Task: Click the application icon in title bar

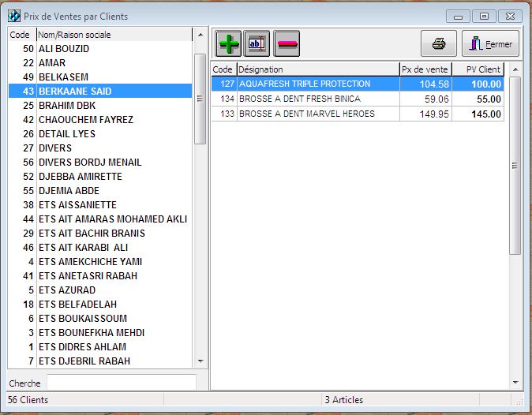Action: 14,16
